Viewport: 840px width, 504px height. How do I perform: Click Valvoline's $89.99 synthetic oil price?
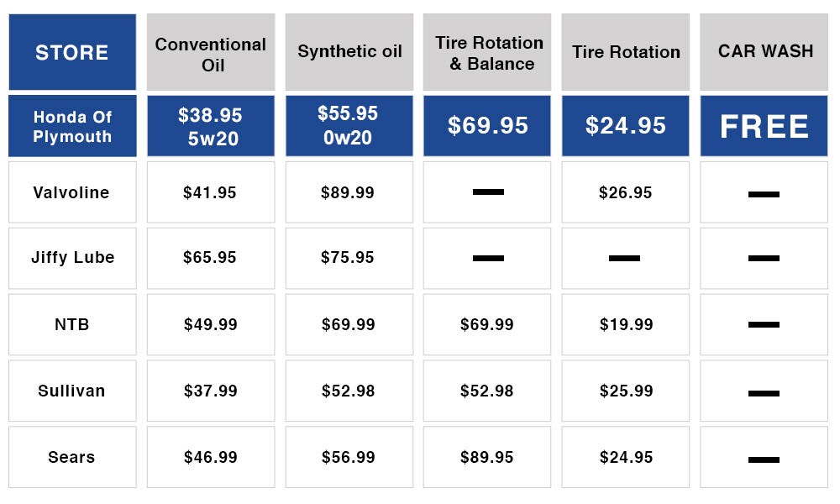348,192
